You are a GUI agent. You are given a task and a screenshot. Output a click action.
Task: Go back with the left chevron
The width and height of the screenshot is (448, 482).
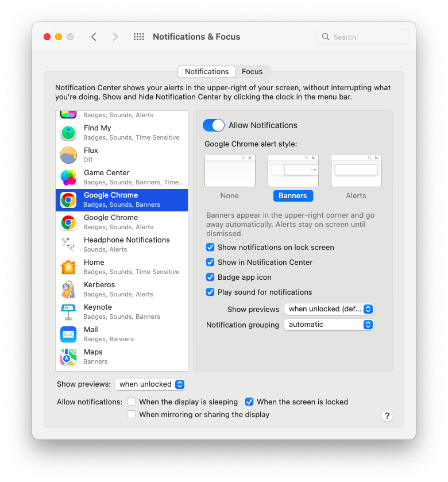[x=94, y=37]
